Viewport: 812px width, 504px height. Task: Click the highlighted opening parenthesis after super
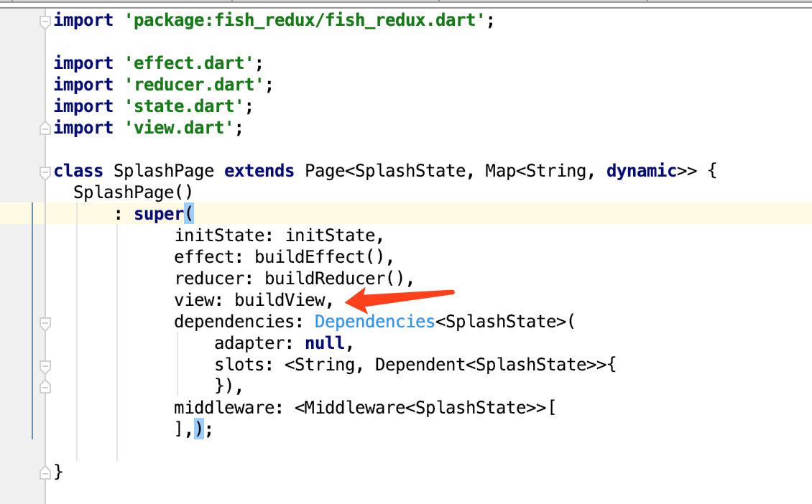pyautogui.click(x=188, y=214)
